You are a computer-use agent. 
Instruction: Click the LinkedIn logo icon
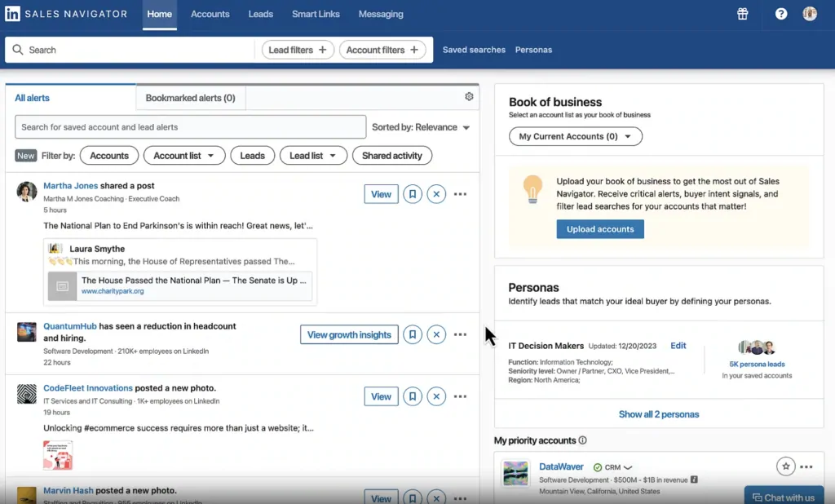12,14
